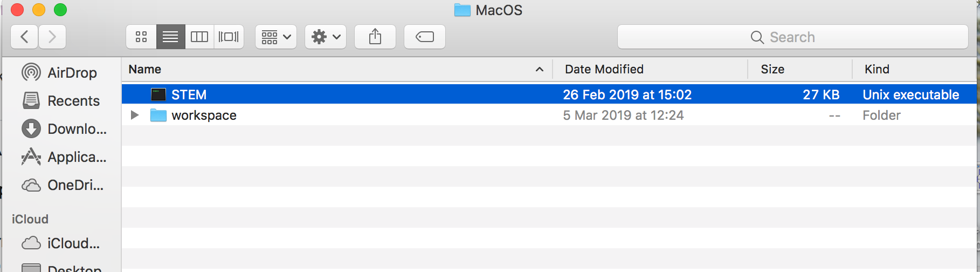Sort by the Kind column header

[877, 69]
